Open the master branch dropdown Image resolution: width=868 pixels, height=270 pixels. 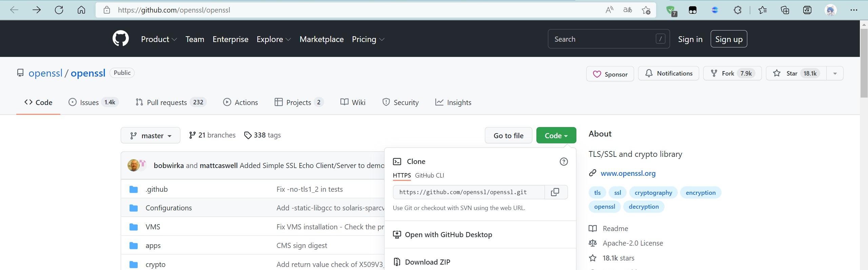[x=151, y=136]
